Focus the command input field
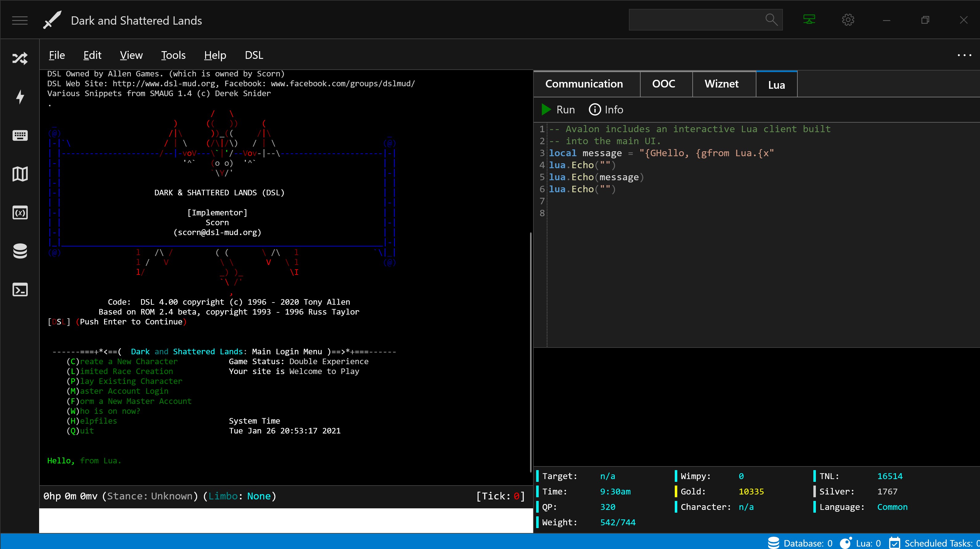980x549 pixels. click(286, 520)
